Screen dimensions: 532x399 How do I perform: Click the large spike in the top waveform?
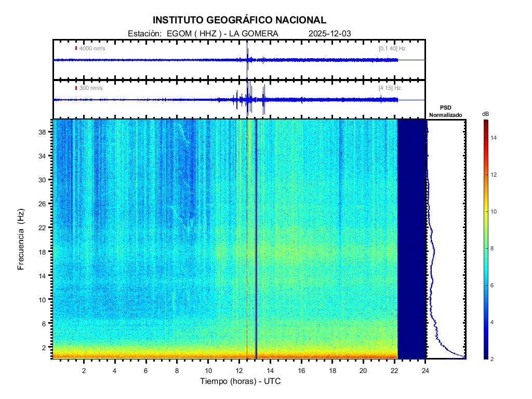click(247, 58)
